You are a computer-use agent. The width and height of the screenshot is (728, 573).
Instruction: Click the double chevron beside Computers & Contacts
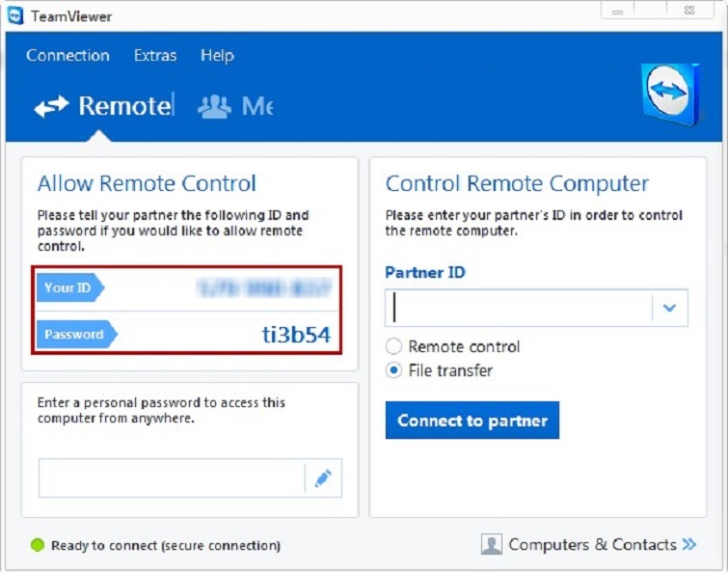tap(689, 544)
